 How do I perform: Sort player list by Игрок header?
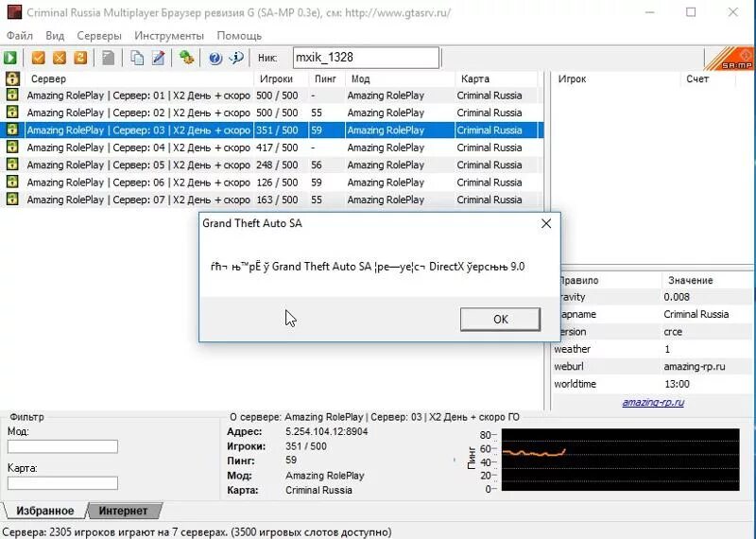616,78
